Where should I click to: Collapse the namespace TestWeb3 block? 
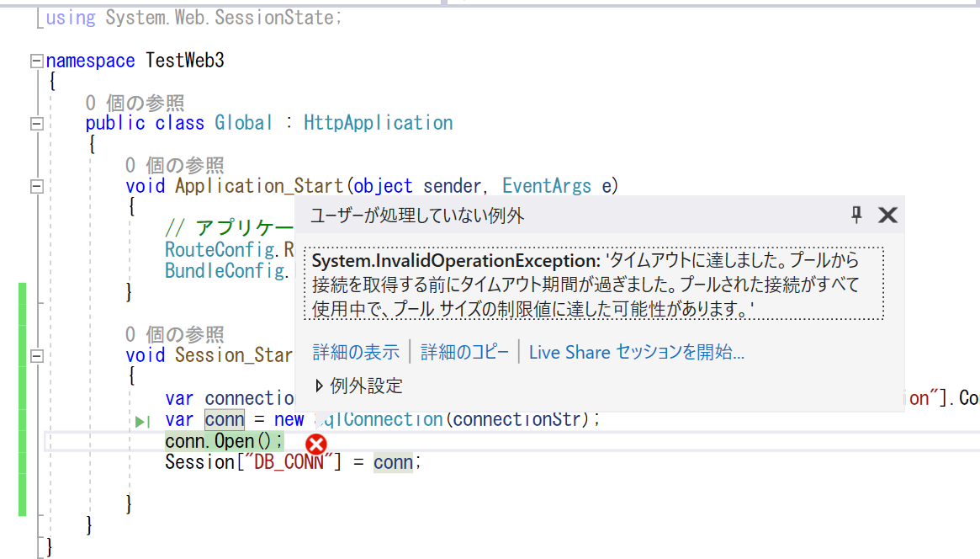(x=37, y=61)
